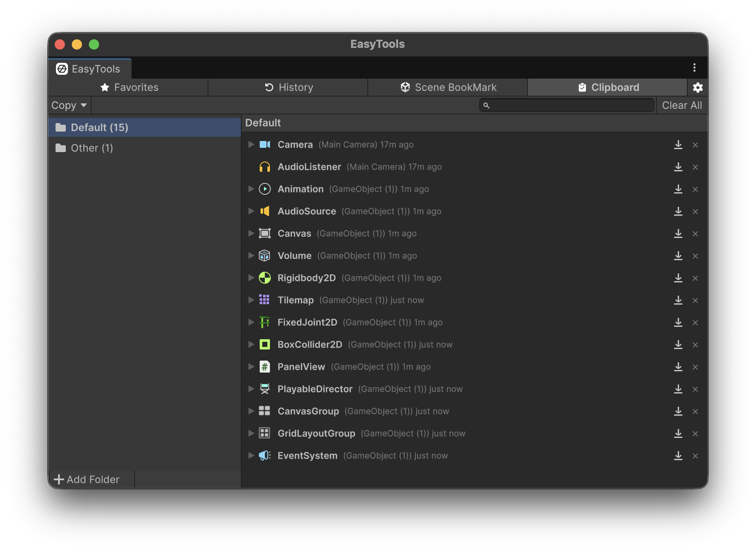
Task: Click the AudioListener headphones icon
Action: 265,167
